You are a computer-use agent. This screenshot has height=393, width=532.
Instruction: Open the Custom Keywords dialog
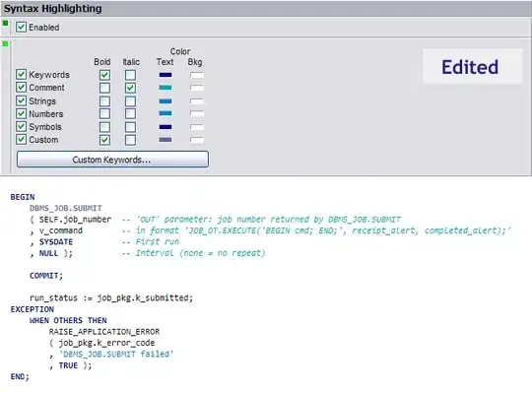112,160
